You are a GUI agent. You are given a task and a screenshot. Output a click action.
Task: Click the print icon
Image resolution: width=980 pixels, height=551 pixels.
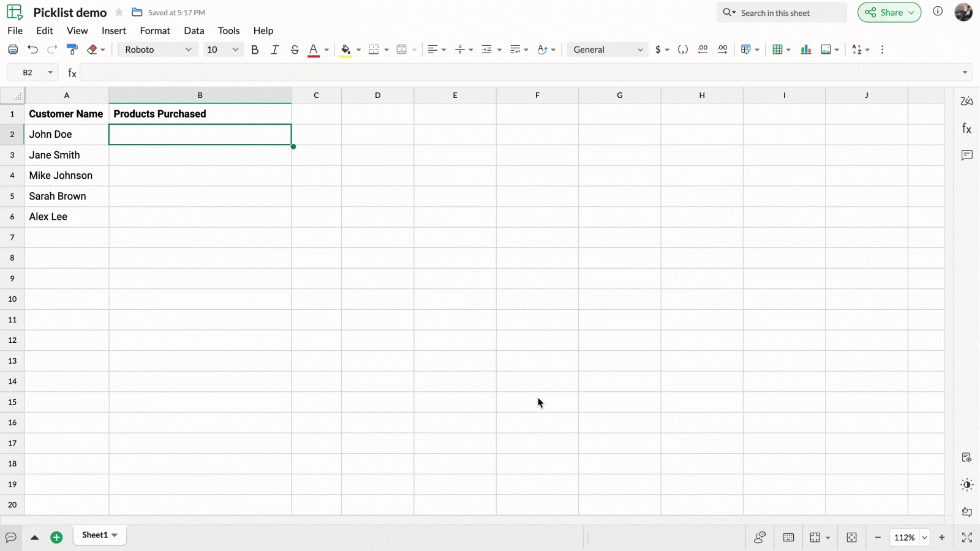pos(13,49)
